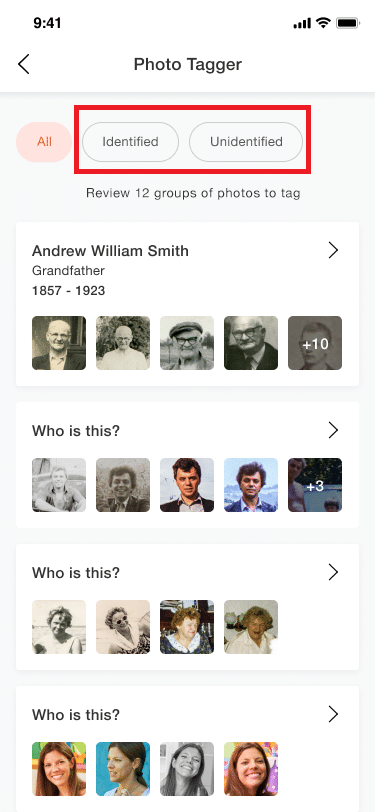
Task: Open second Who is this? group chevron
Action: [x=334, y=572]
